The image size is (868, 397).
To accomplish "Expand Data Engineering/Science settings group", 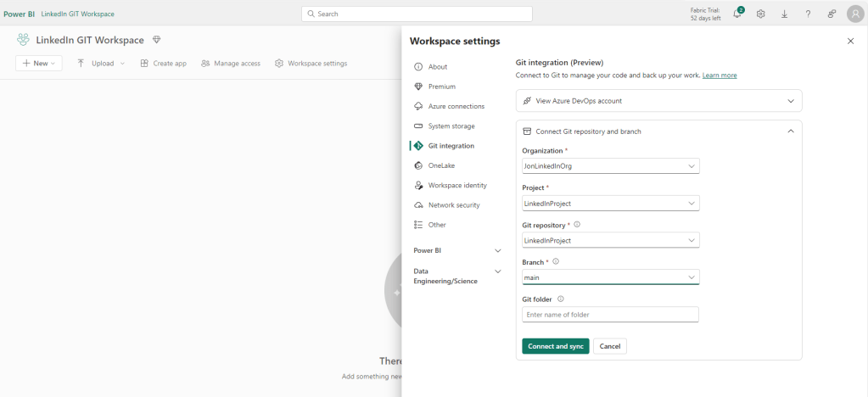I will (457, 276).
